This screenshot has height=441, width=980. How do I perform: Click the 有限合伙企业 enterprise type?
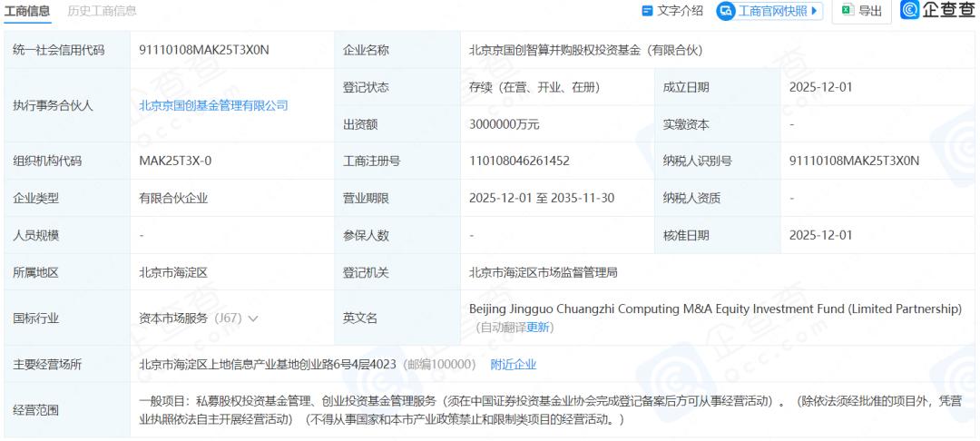[x=173, y=199]
